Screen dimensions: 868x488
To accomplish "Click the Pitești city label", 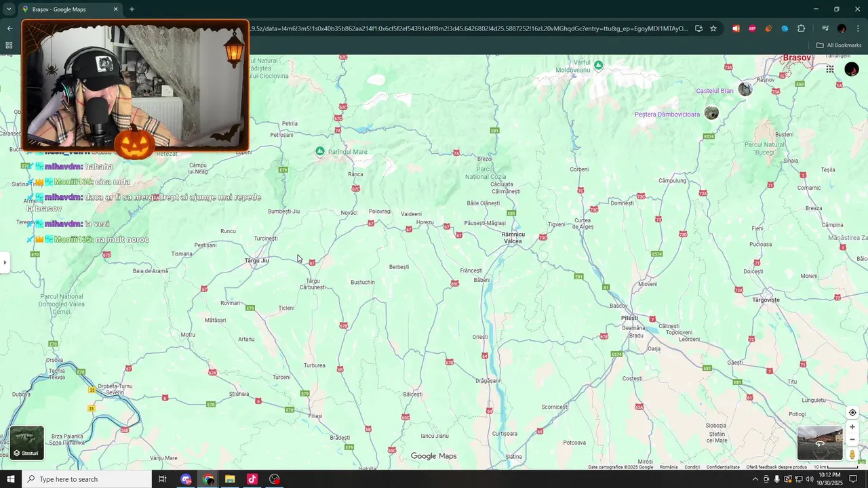I will 629,318.
